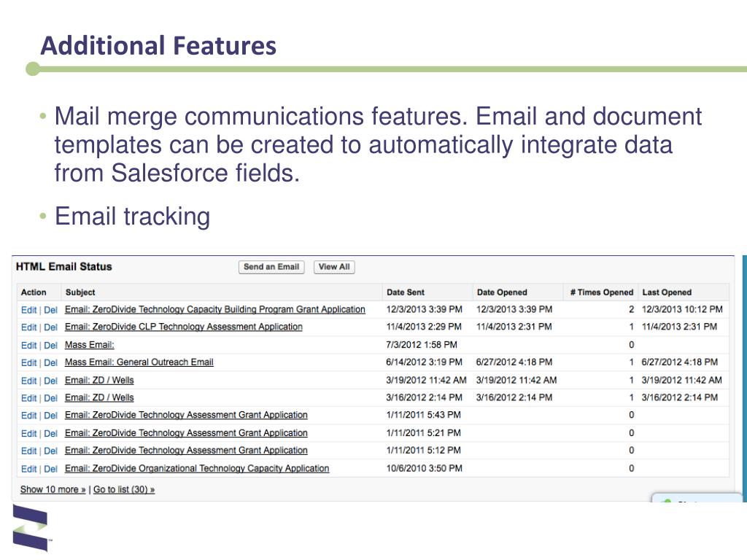747x560 pixels.
Task: Edit the Capacity Building Program Grant Application row
Action: [28, 310]
